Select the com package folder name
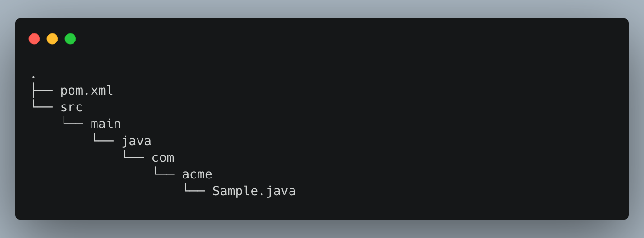The image size is (644, 238). tap(163, 158)
